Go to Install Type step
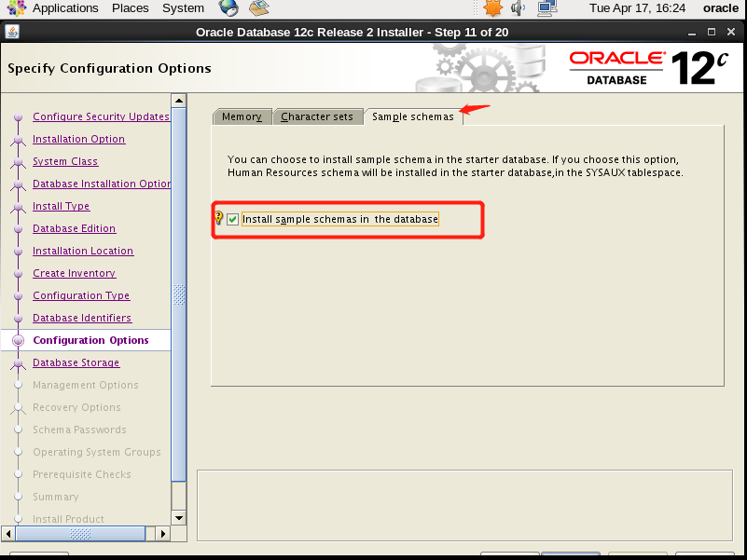 61,206
